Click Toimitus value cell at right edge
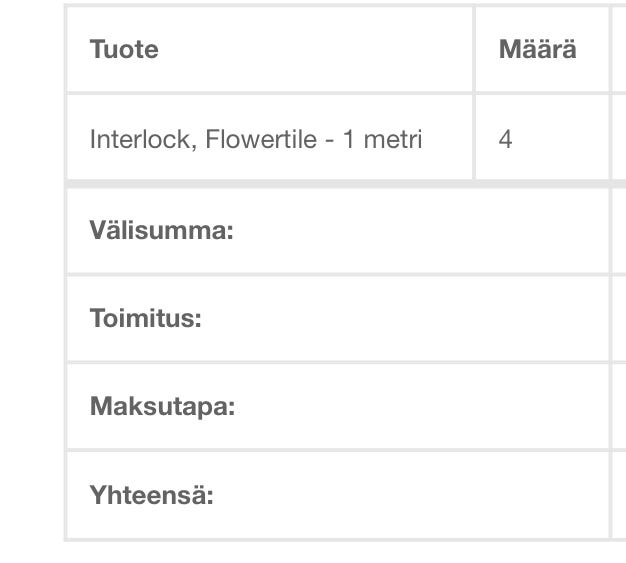The width and height of the screenshot is (626, 563). click(x=619, y=319)
